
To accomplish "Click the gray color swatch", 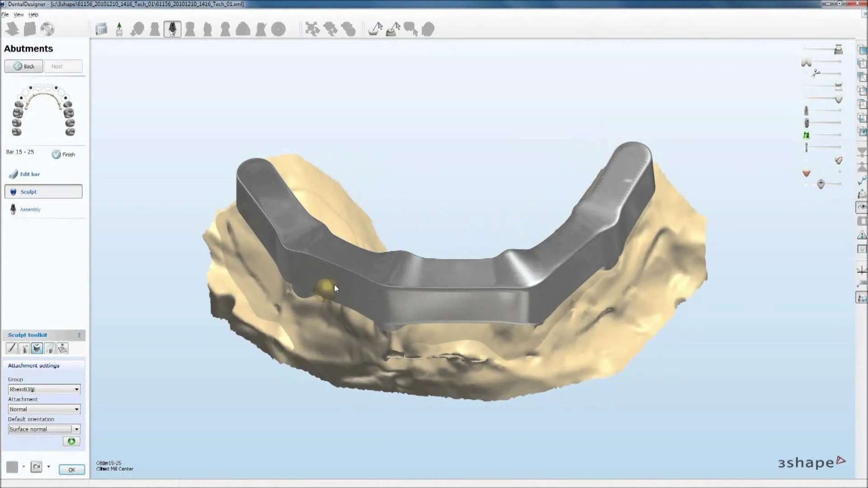I will pyautogui.click(x=12, y=467).
